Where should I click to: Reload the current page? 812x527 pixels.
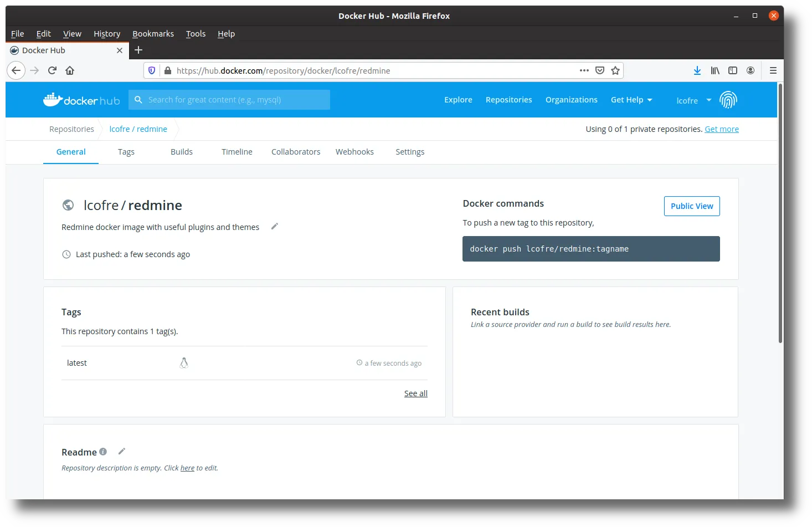52,70
